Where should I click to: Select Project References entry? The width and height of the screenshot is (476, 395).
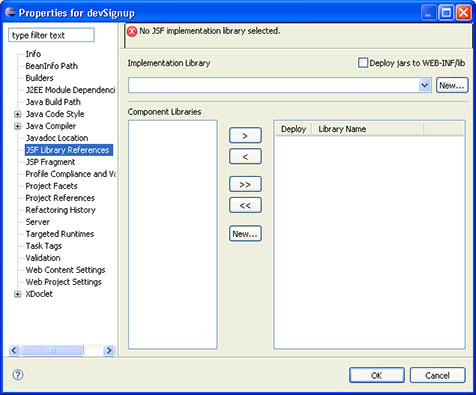tap(60, 198)
